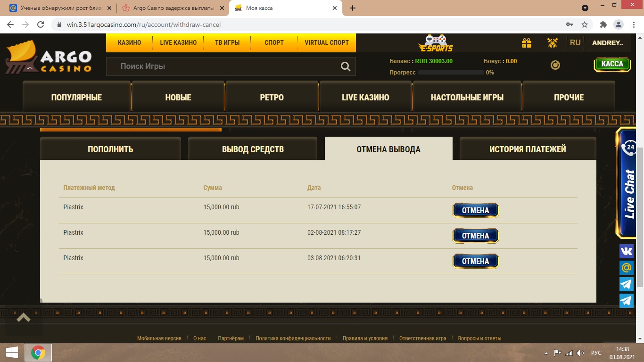The image size is (644, 362).
Task: Click the Chrome taskbar icon
Action: coord(38,353)
